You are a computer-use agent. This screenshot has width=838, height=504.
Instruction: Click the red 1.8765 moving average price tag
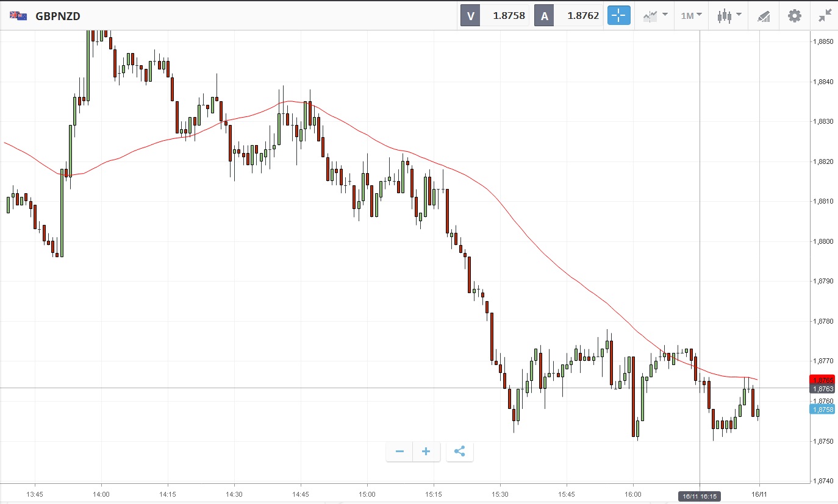[x=822, y=380]
